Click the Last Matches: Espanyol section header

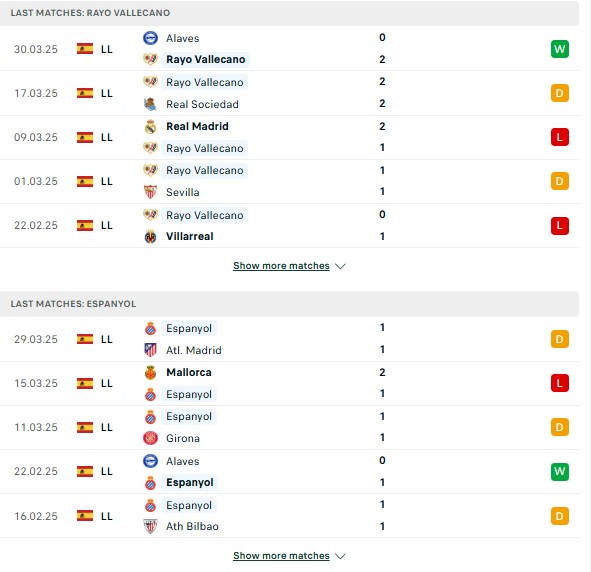tap(289, 304)
